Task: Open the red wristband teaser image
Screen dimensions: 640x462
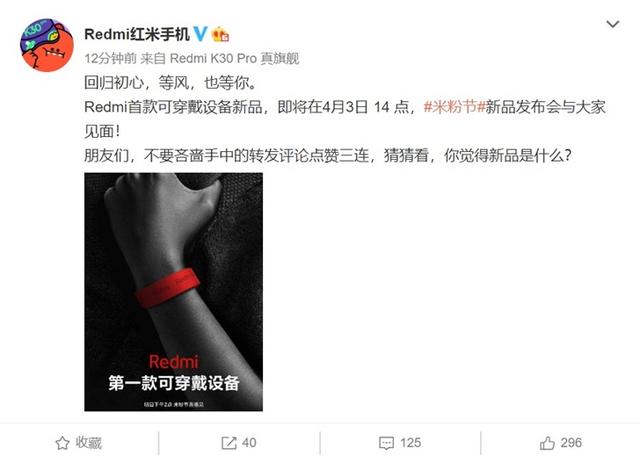Action: click(x=173, y=292)
